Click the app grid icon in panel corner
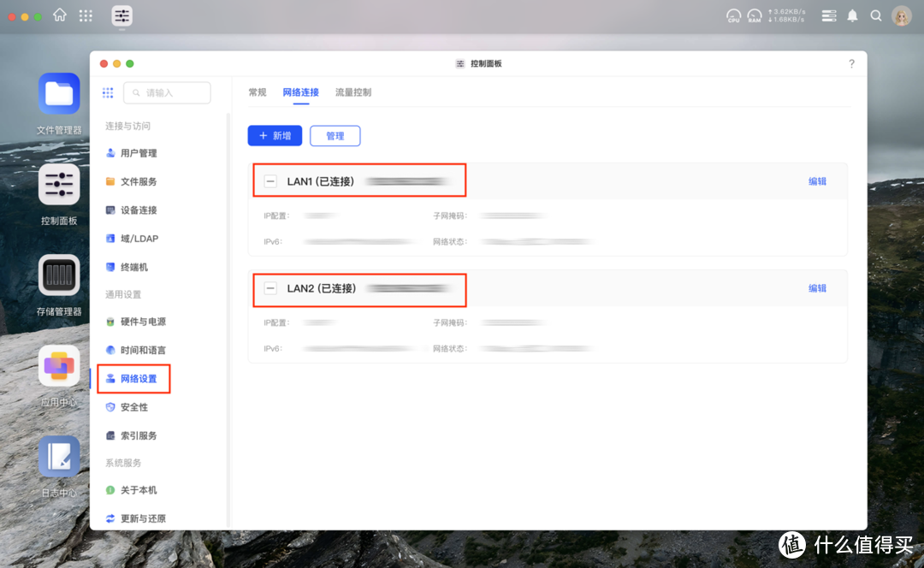 click(108, 92)
